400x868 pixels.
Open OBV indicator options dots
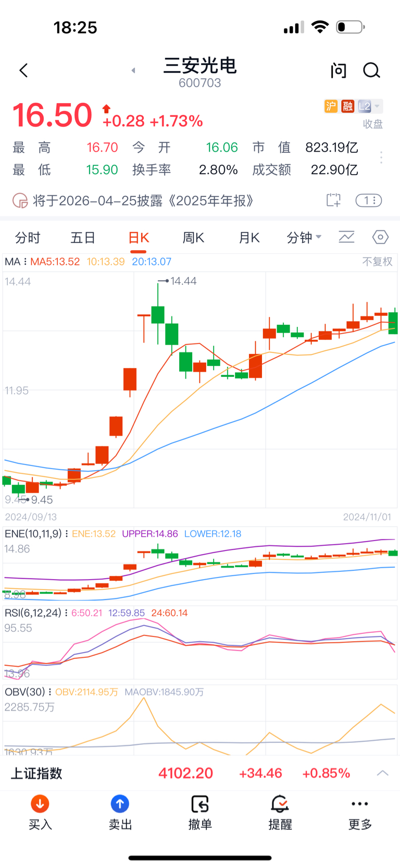pos(50,692)
